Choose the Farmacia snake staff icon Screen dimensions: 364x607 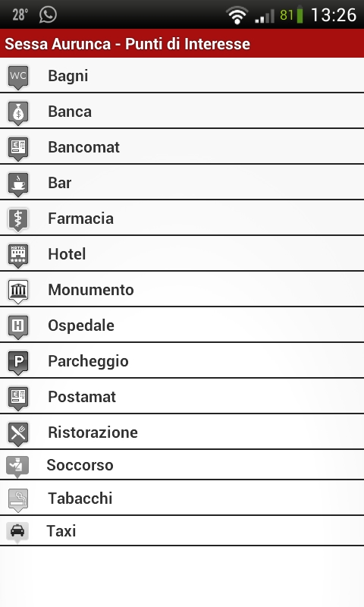(18, 219)
